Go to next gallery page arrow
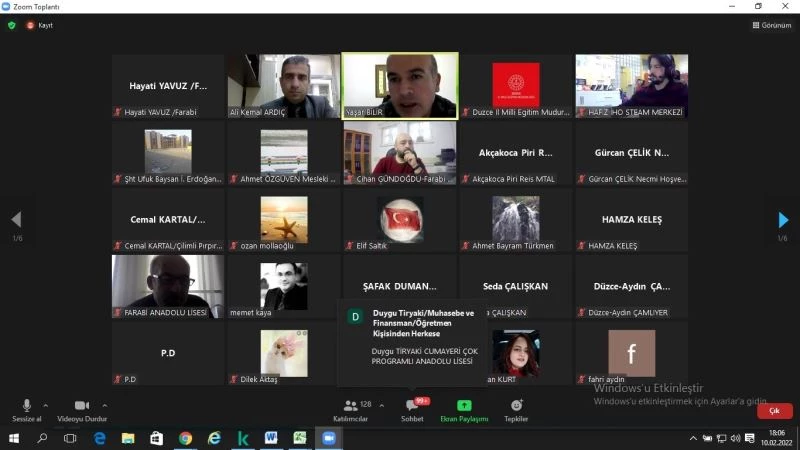Viewport: 800px width, 450px height. pos(783,220)
